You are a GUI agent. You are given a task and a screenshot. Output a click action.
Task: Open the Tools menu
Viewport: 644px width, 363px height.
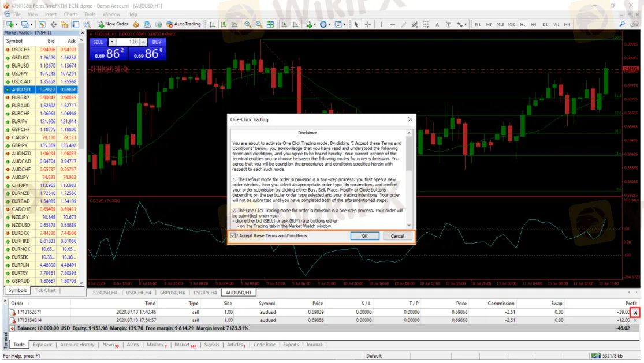click(x=90, y=14)
